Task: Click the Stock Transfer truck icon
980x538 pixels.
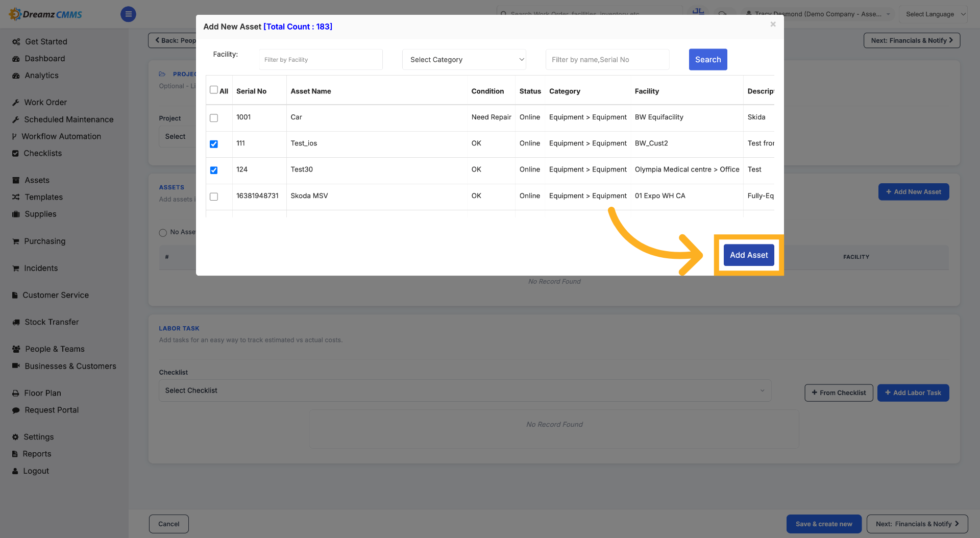Action: point(16,322)
